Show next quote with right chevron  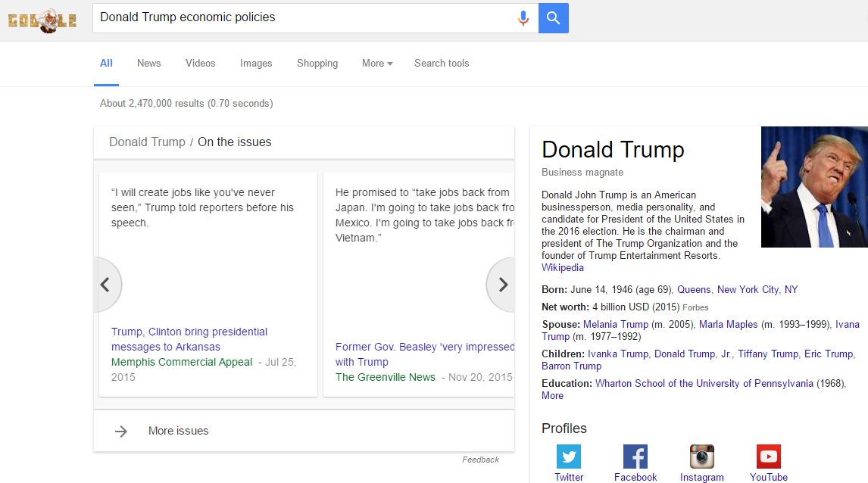(502, 285)
